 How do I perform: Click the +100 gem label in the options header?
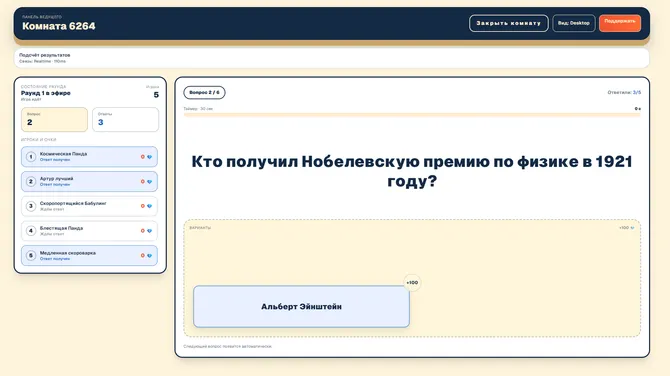coord(626,228)
